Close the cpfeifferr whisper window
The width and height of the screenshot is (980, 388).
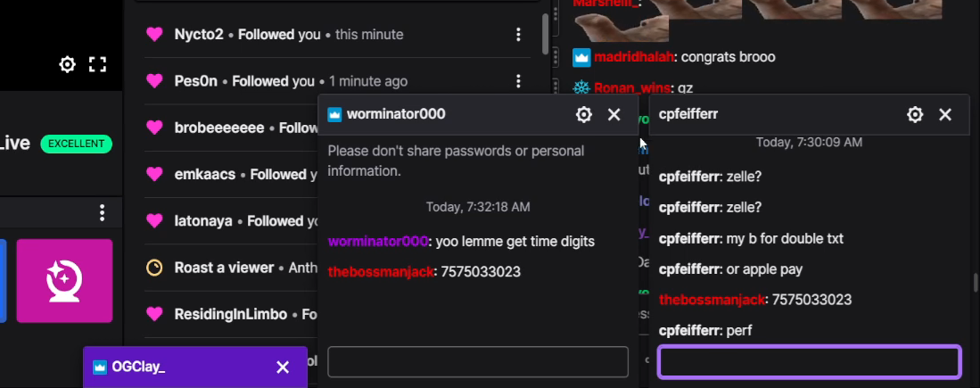[945, 114]
